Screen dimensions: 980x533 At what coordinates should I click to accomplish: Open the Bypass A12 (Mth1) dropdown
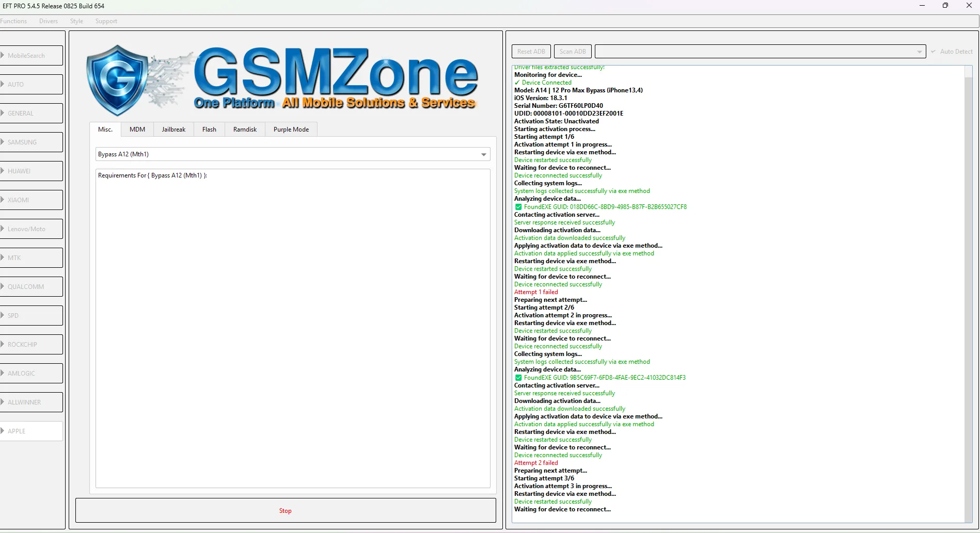(293, 154)
